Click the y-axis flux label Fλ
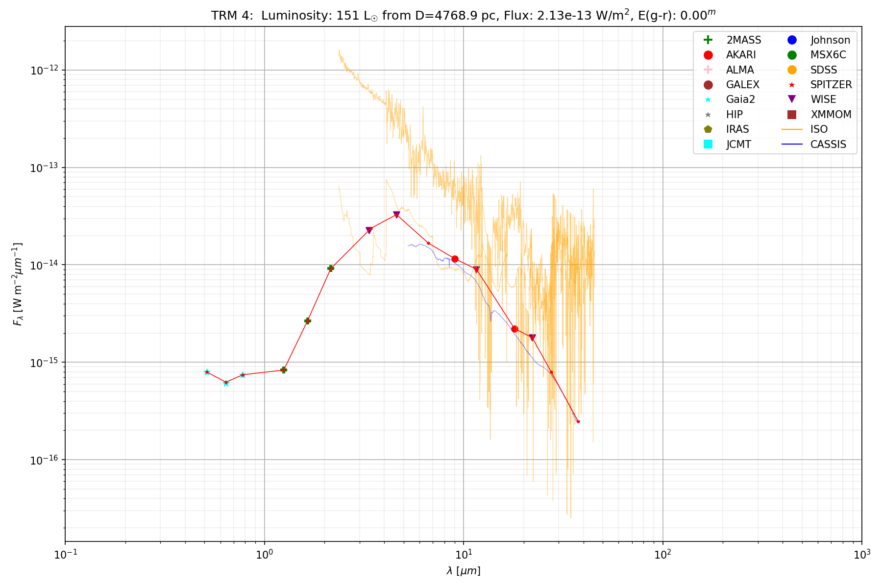Screen dimensions: 882x588 [x=18, y=284]
